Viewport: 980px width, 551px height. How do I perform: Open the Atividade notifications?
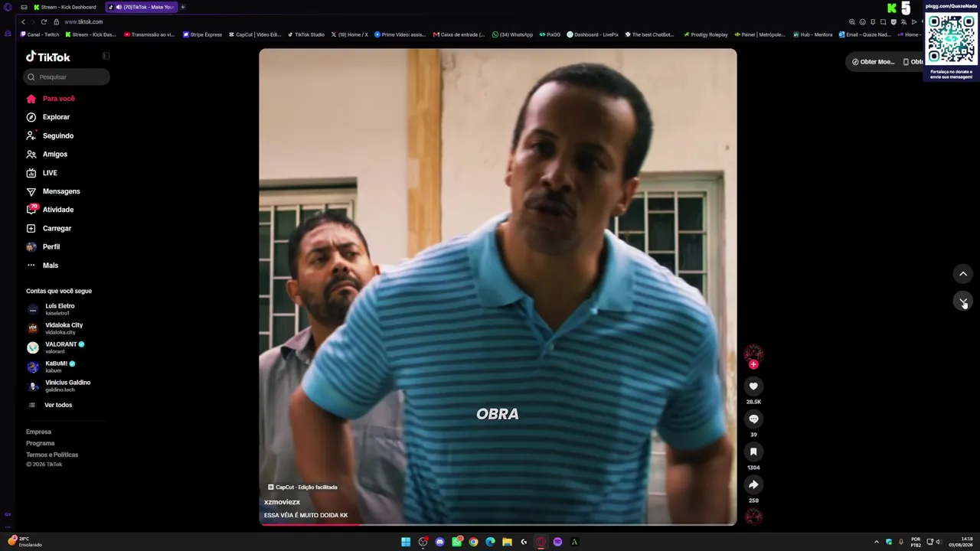(50, 210)
